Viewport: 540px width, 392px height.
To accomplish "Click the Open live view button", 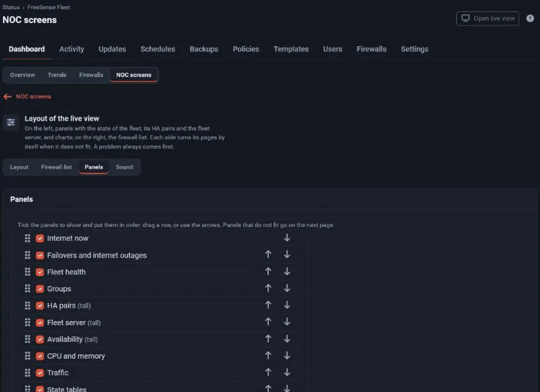I will [488, 18].
